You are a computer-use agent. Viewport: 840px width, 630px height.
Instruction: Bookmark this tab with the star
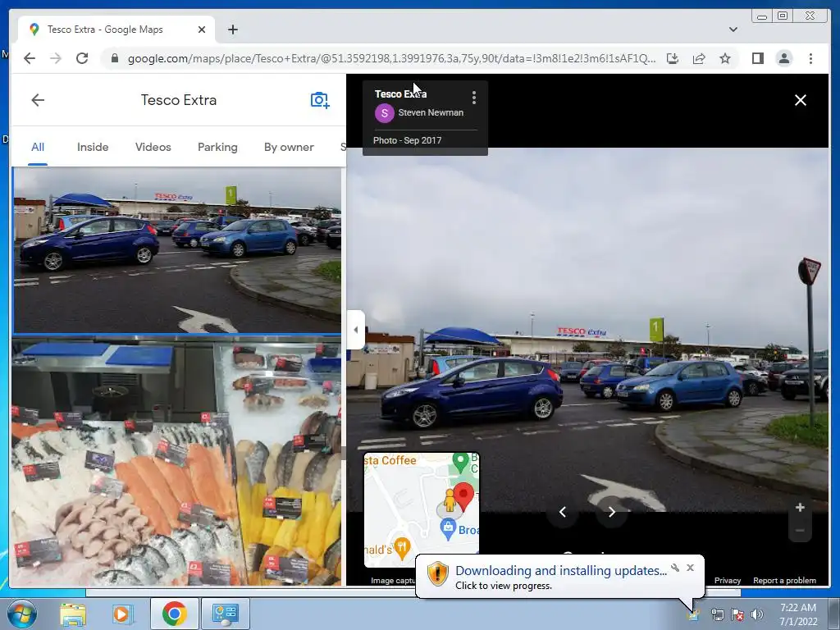725,58
